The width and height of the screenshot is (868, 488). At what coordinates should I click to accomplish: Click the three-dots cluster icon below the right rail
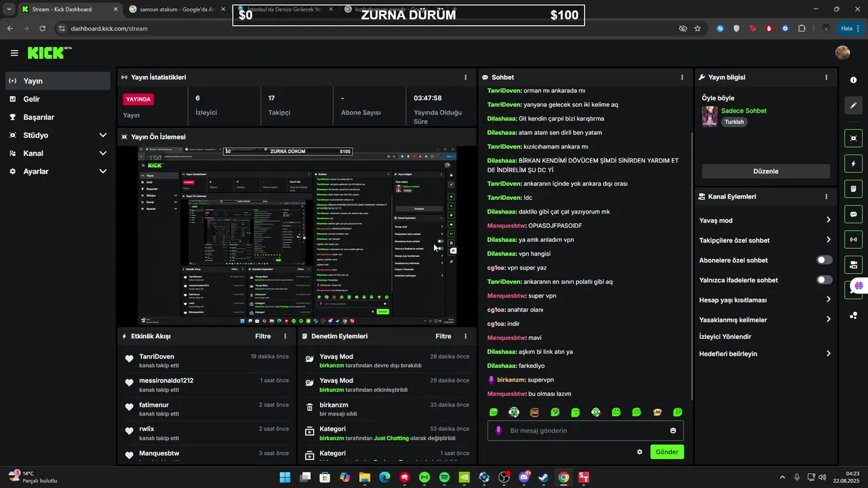[853, 315]
